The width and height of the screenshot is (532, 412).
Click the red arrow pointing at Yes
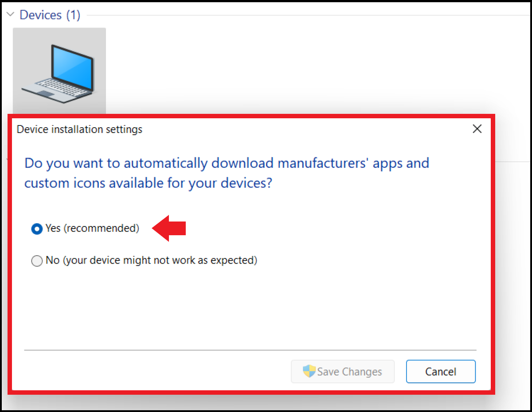tap(169, 228)
